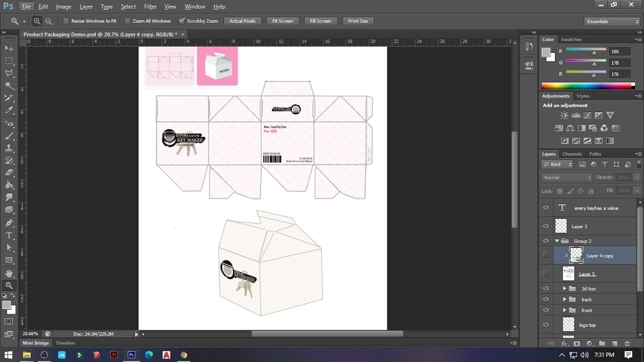Screen dimensions: 644x362
Task: Select the Move tool
Action: (9, 48)
